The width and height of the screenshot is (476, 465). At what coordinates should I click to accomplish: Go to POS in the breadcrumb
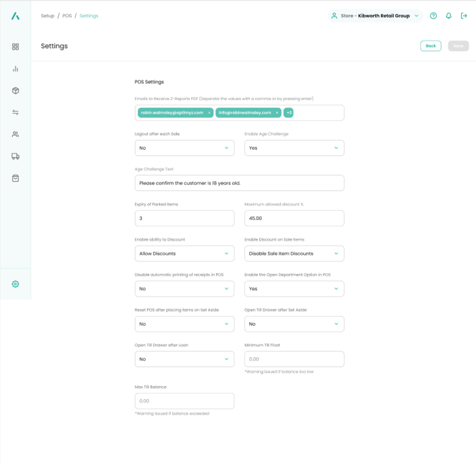coord(67,16)
